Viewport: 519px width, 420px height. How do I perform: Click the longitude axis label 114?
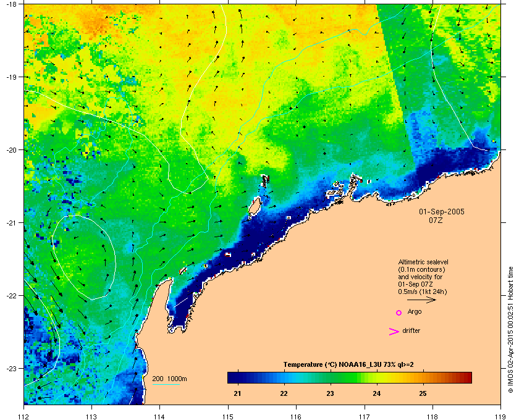coord(159,416)
